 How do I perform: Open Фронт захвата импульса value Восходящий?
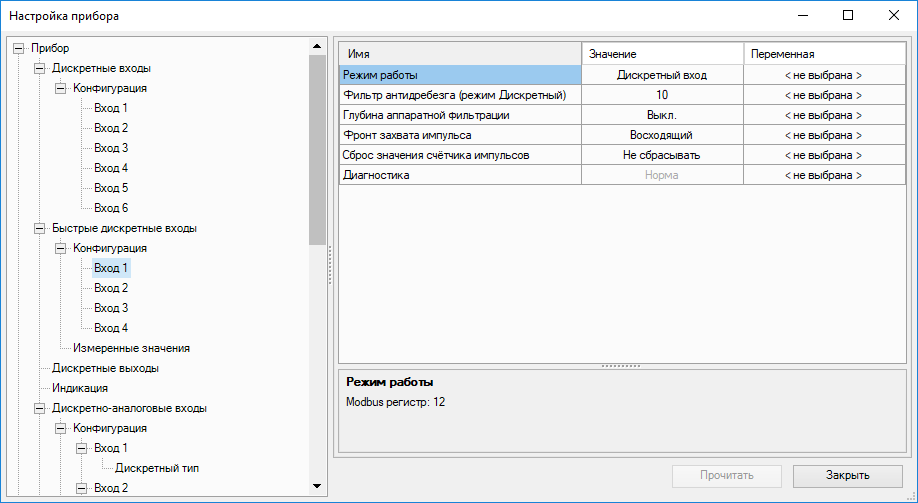pos(662,135)
